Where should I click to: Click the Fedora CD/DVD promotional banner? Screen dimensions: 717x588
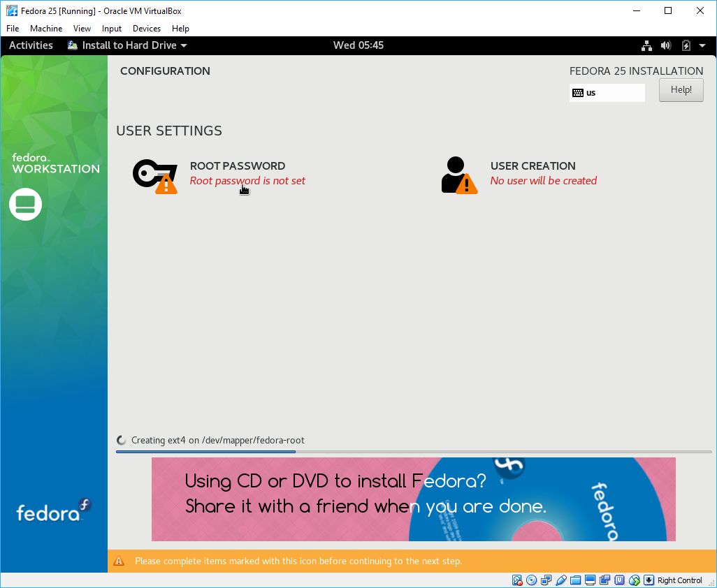(414, 499)
